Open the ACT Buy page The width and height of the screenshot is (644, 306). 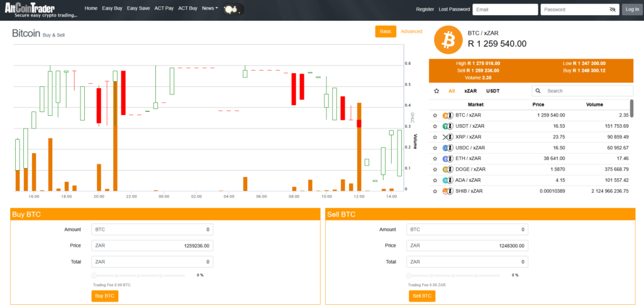tap(187, 8)
